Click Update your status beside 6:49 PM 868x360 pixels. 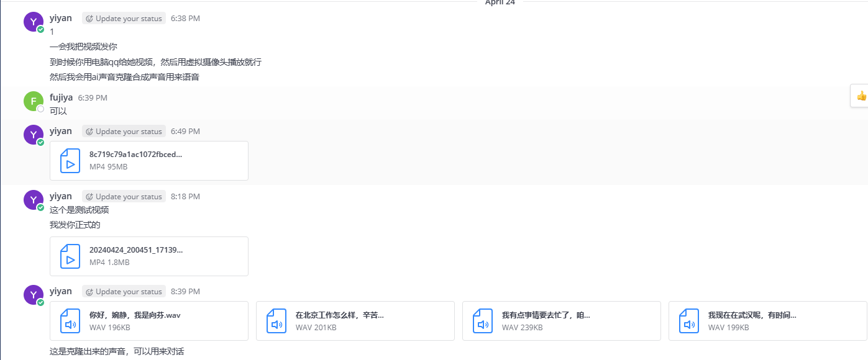pyautogui.click(x=124, y=132)
